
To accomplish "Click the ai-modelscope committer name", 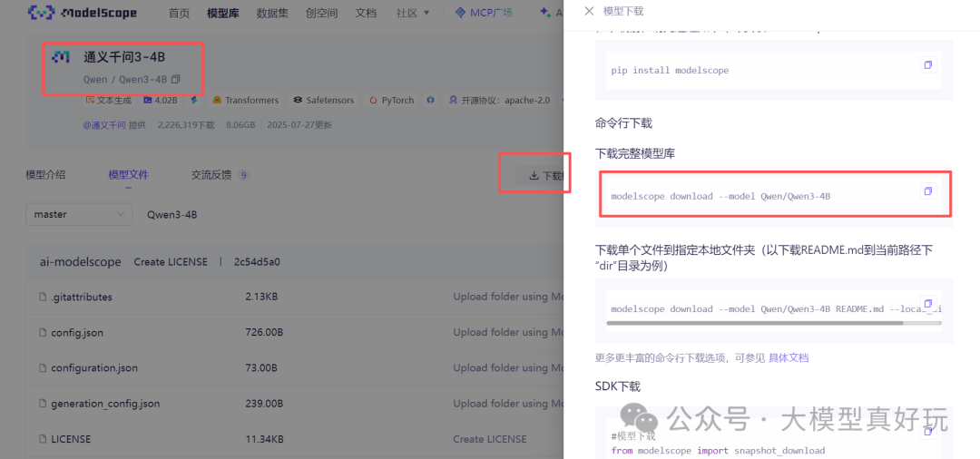I will [x=79, y=262].
